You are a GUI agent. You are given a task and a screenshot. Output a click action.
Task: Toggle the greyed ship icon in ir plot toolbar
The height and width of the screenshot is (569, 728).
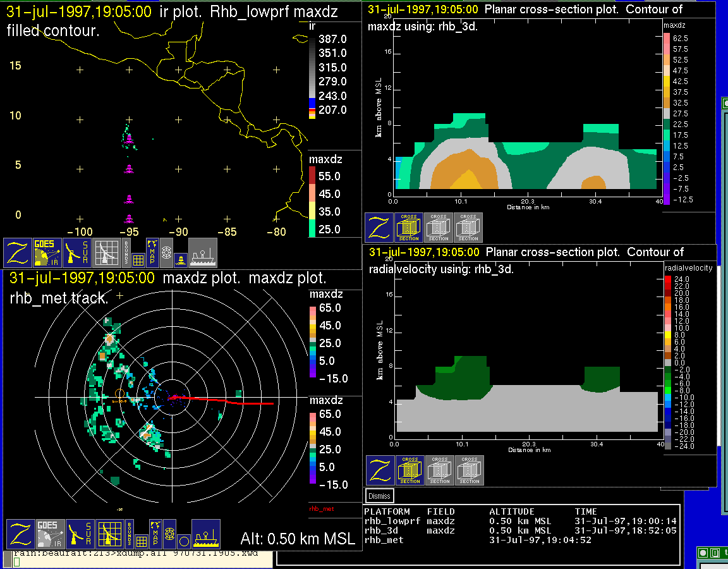click(x=203, y=253)
